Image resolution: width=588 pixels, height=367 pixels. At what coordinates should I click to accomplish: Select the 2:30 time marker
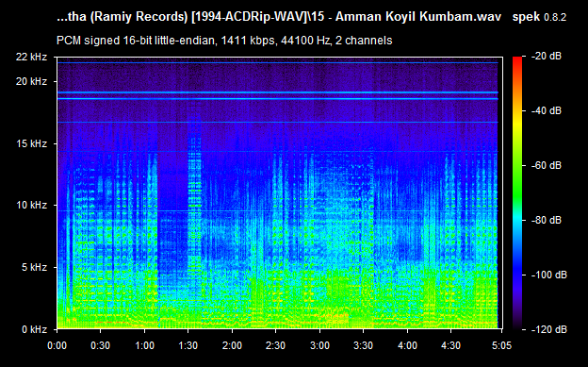(275, 345)
